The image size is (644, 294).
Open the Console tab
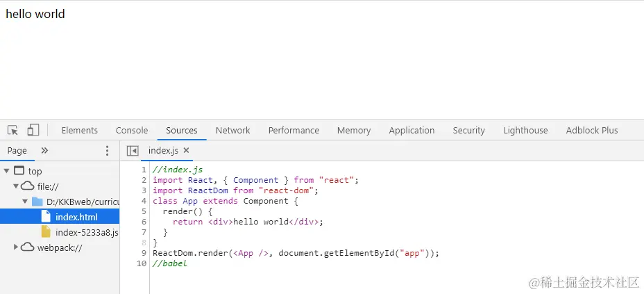132,131
